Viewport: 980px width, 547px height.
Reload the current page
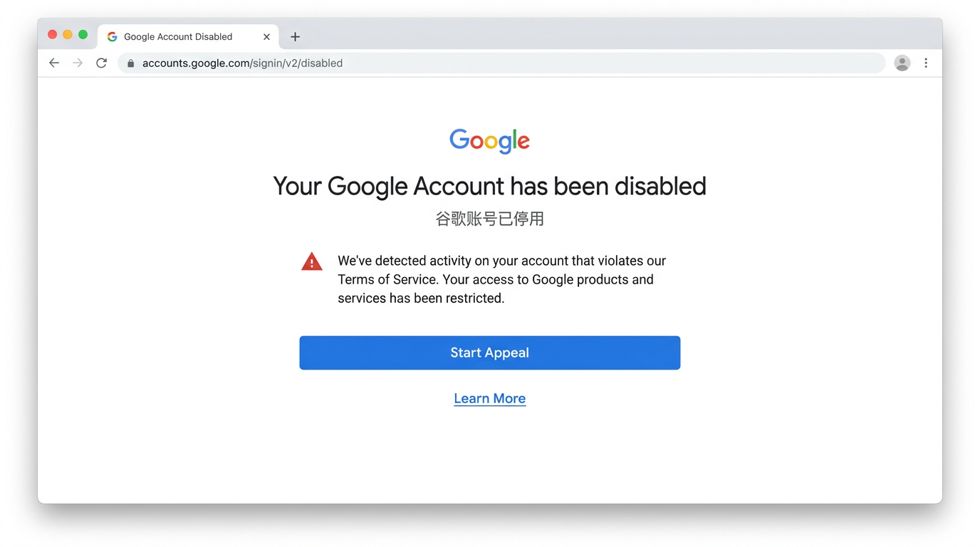coord(101,63)
